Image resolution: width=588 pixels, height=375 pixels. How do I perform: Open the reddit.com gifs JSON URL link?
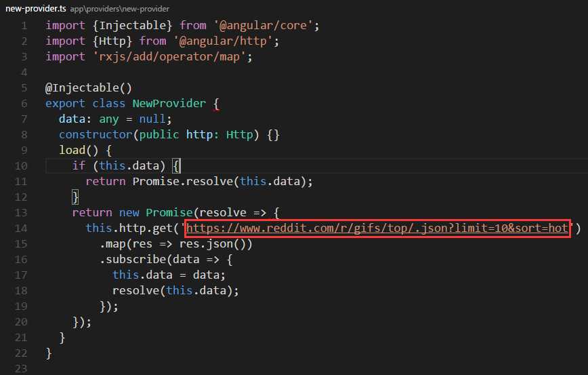(377, 229)
